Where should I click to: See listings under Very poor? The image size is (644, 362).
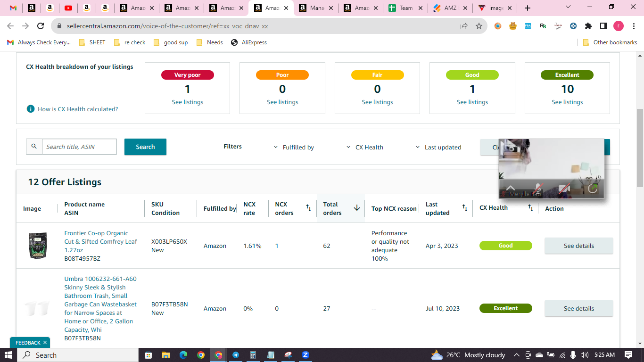(x=187, y=102)
